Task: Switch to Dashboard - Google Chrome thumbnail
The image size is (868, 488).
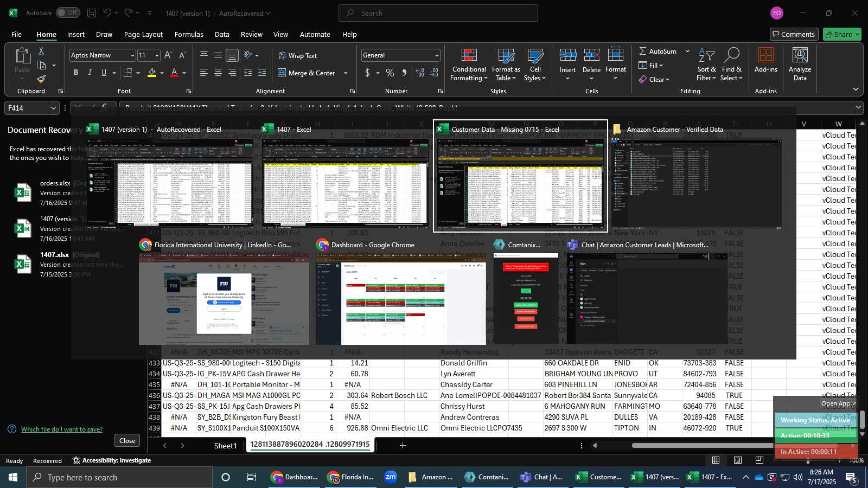Action: [401, 292]
